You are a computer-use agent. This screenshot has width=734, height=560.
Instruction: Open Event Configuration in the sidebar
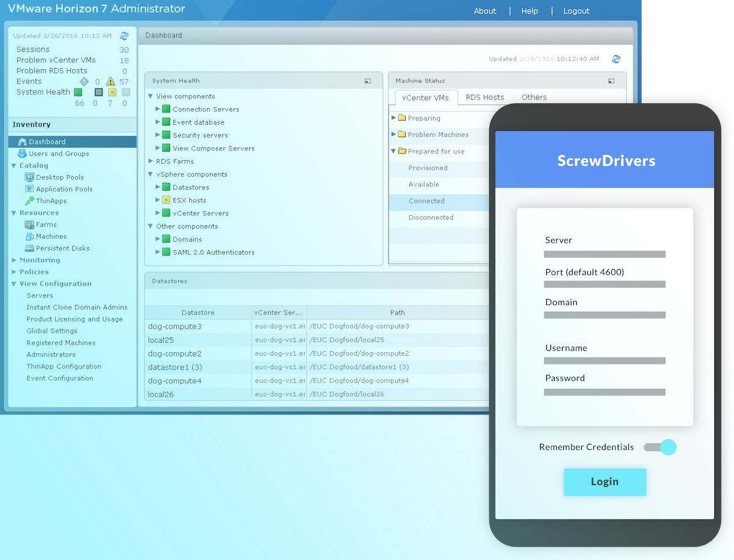(60, 378)
